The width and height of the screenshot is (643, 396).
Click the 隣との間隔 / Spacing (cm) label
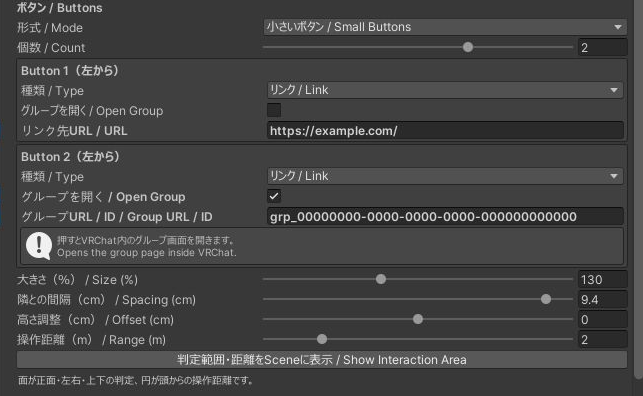point(106,300)
